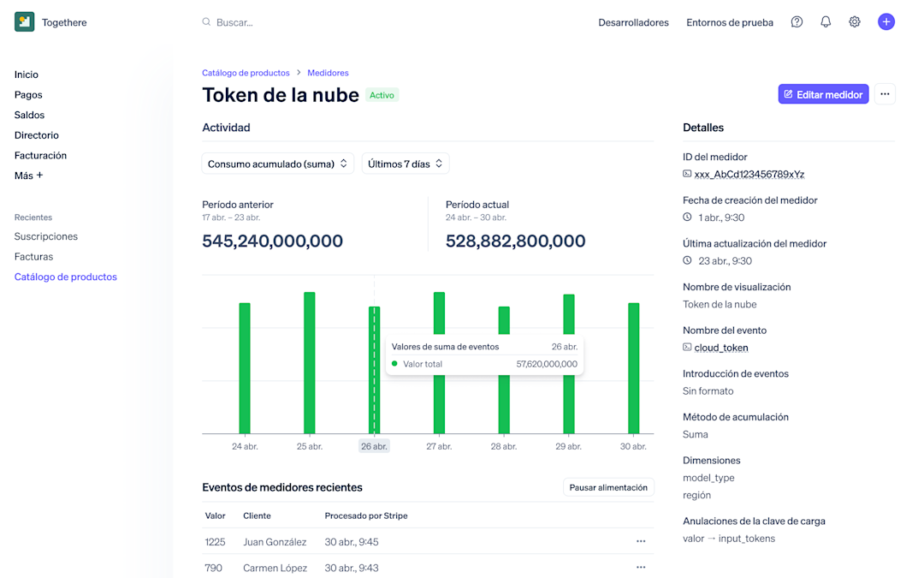Open row actions for Juan González event

pyautogui.click(x=641, y=541)
